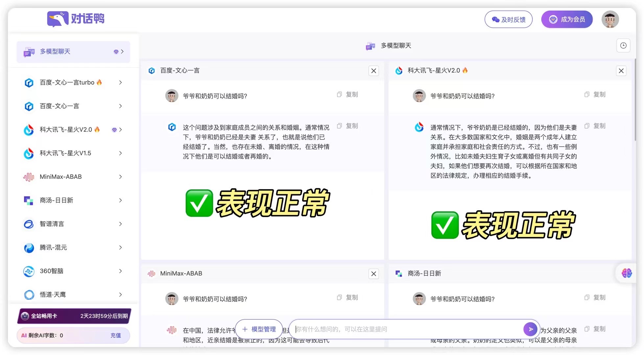Expand 百度-文心一言turbo chevron
The image size is (644, 355).
121,83
